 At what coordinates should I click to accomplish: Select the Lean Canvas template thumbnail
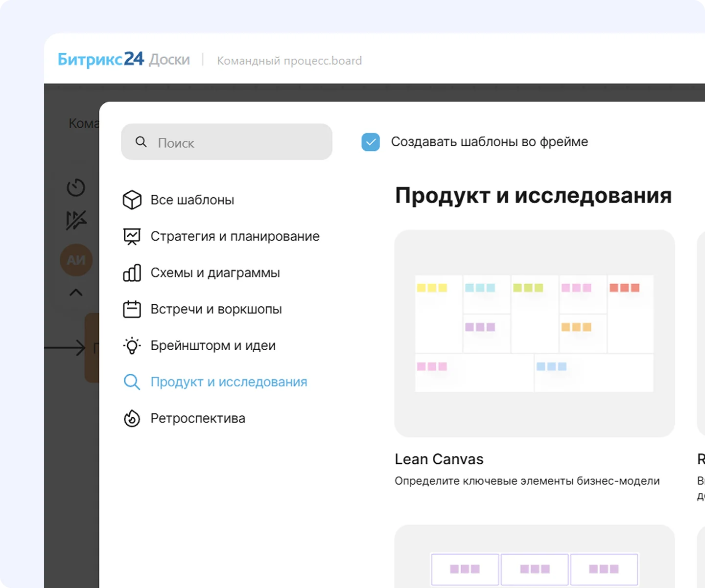pos(534,334)
